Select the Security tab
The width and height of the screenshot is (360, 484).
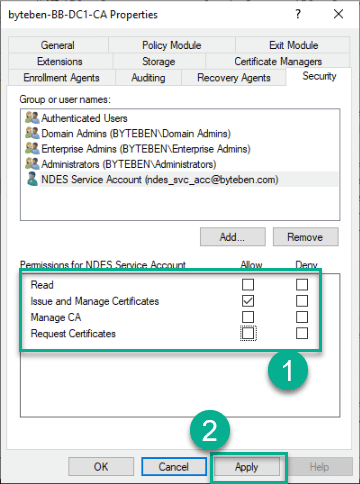pyautogui.click(x=319, y=76)
